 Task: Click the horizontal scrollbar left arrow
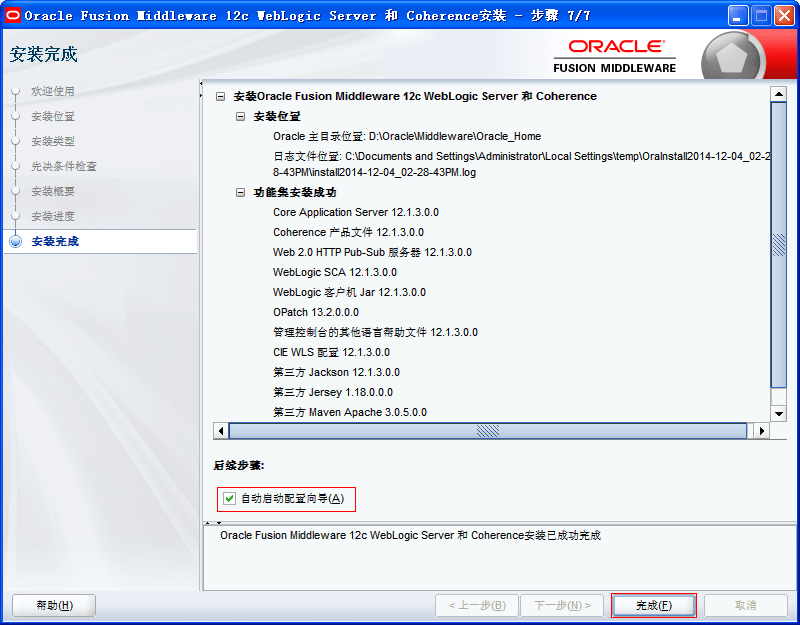(221, 431)
